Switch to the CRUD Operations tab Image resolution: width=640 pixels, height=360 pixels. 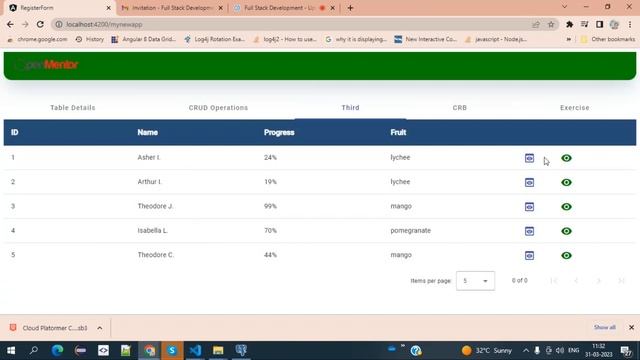(218, 108)
